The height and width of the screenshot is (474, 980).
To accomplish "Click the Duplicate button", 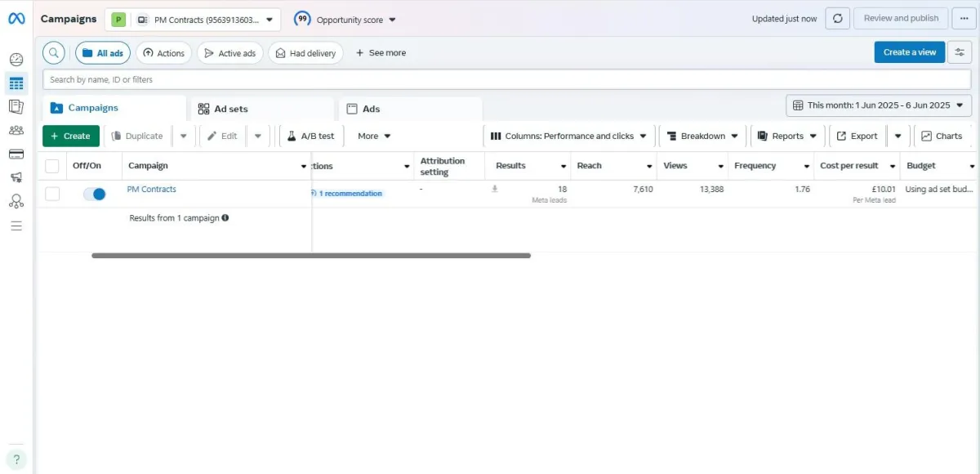I will [137, 136].
